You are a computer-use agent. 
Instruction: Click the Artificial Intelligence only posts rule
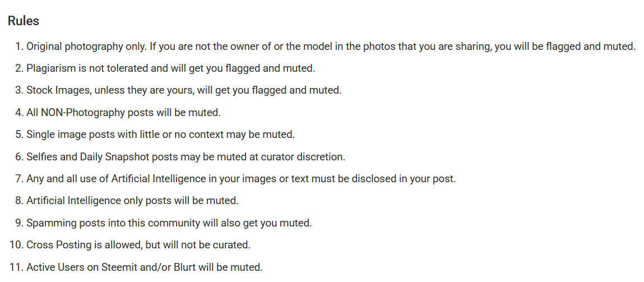[132, 201]
